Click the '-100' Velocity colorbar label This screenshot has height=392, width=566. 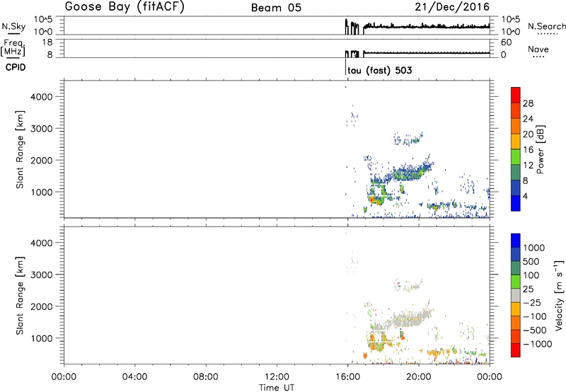pos(535,316)
